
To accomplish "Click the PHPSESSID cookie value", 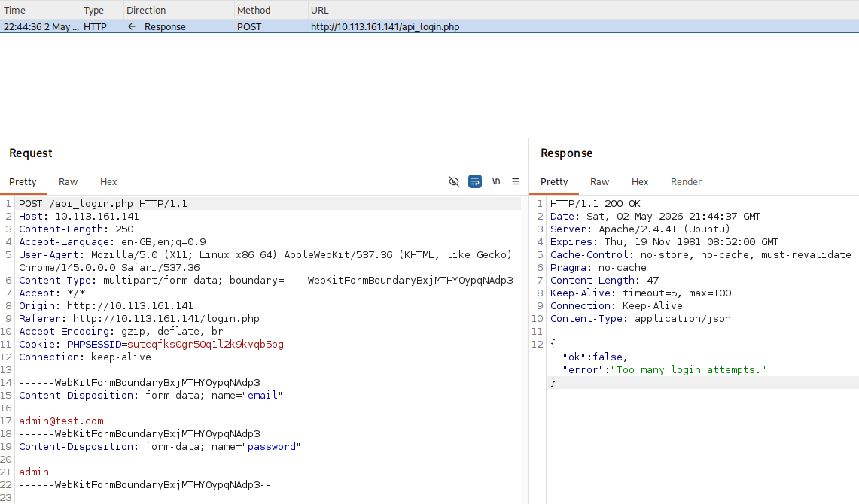I will (206, 345).
